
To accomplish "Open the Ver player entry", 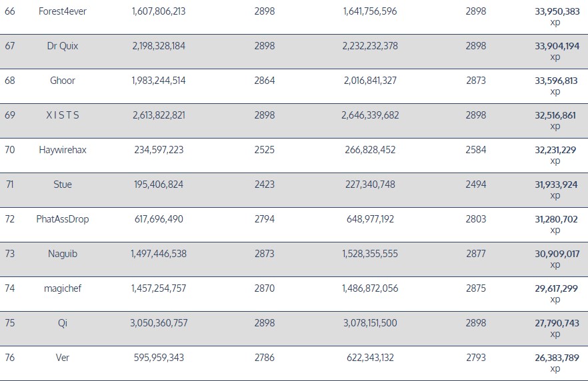I will point(63,358).
